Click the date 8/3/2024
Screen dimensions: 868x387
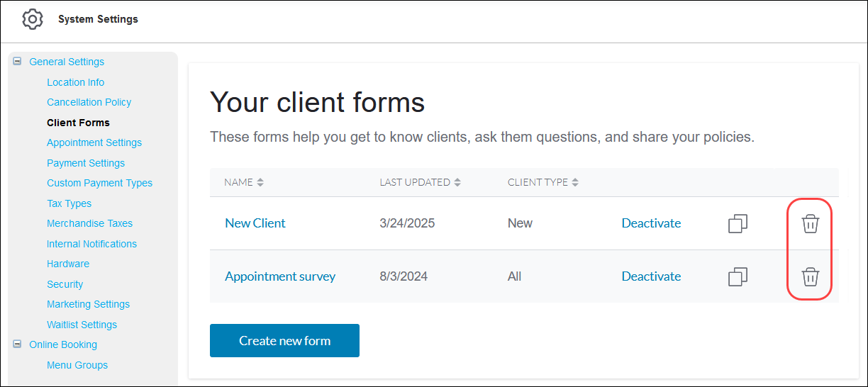pos(404,276)
